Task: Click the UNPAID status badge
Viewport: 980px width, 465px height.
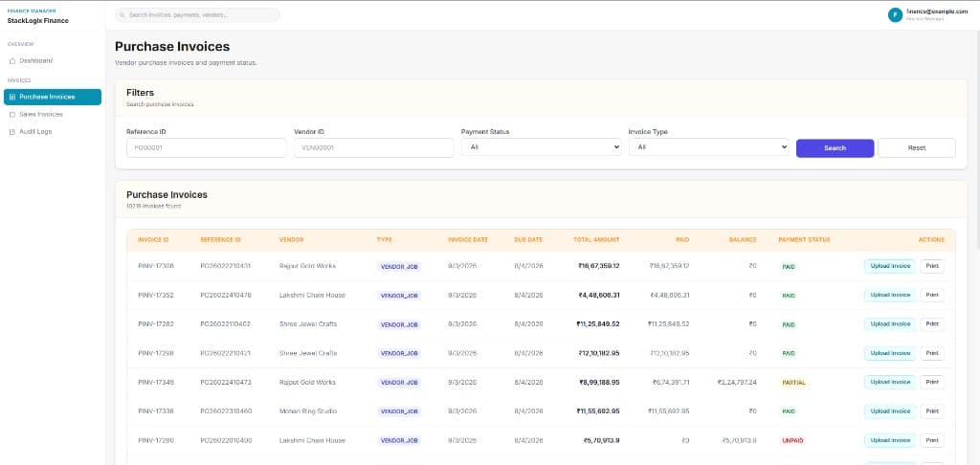Action: coord(792,441)
